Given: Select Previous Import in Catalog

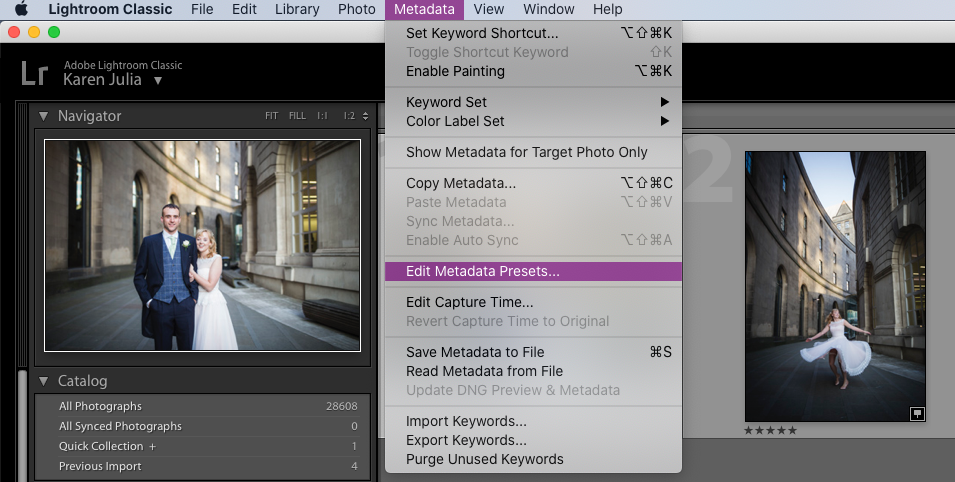Looking at the screenshot, I should pyautogui.click(x=203, y=466).
